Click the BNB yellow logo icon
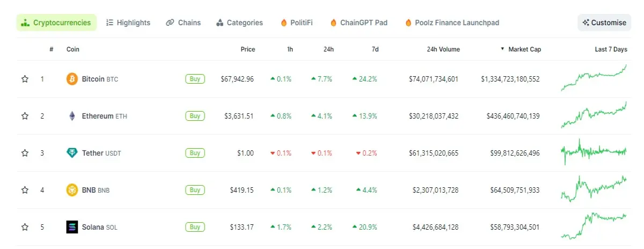The width and height of the screenshot is (644, 249). [x=72, y=190]
